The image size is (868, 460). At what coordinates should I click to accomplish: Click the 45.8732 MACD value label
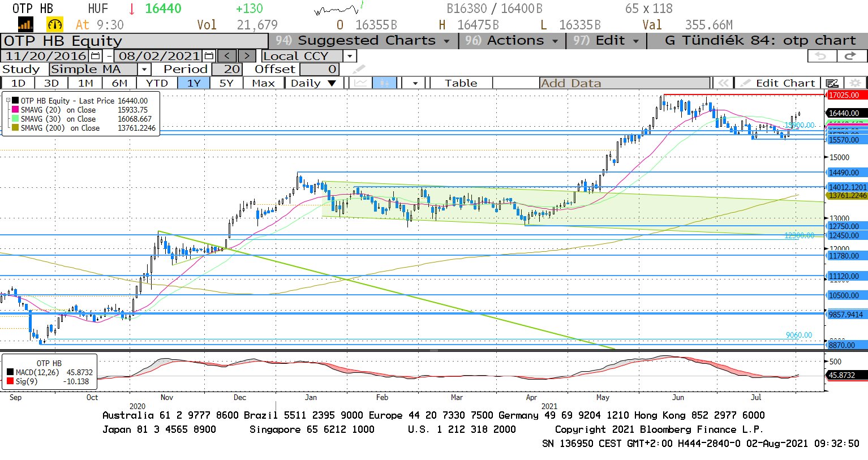[x=846, y=375]
